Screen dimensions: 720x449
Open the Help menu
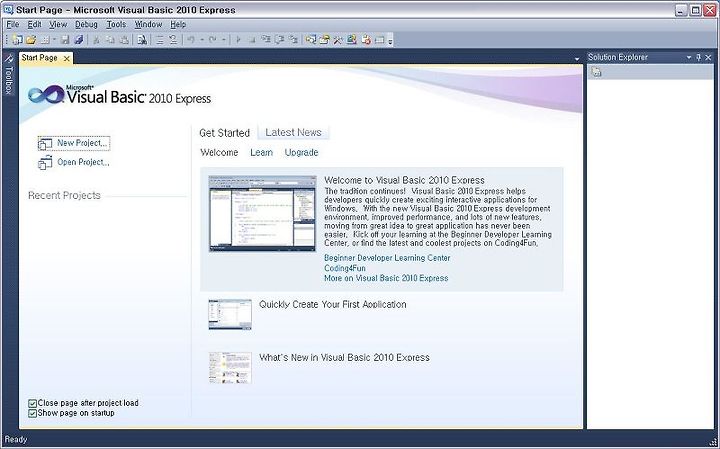(x=178, y=24)
